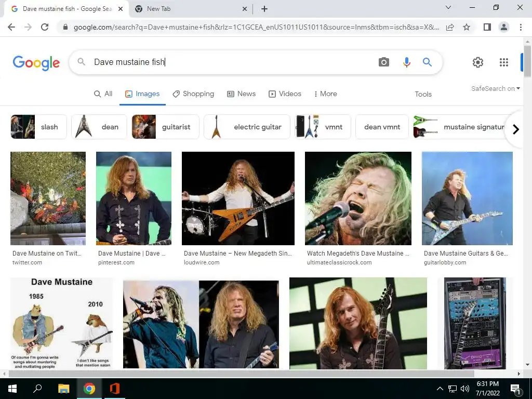Open File Explorer from the taskbar
The image size is (532, 399).
tap(63, 389)
